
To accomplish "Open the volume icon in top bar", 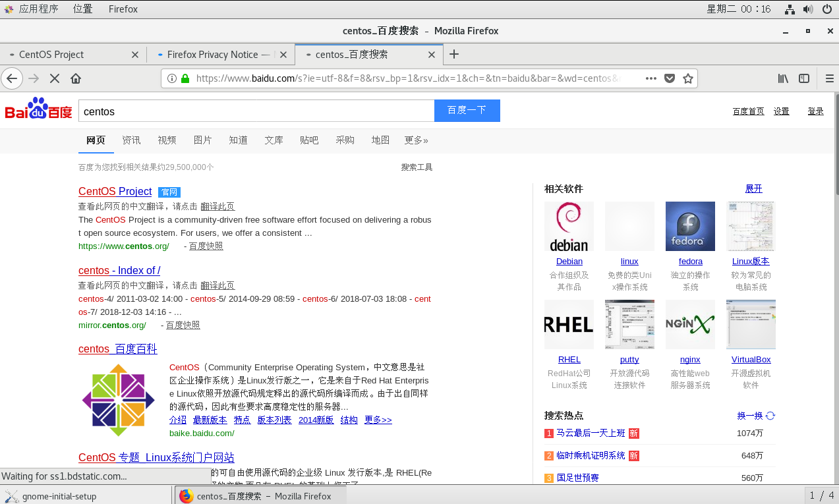I will coord(808,9).
